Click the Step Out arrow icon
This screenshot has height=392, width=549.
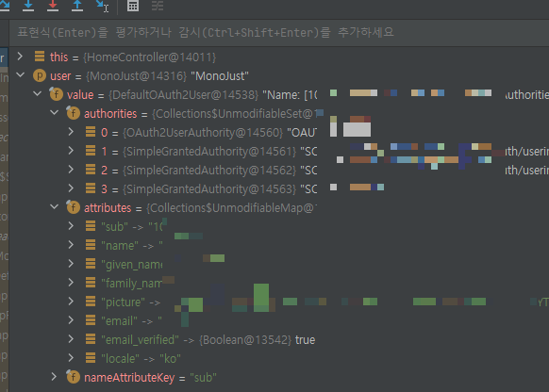tap(77, 6)
